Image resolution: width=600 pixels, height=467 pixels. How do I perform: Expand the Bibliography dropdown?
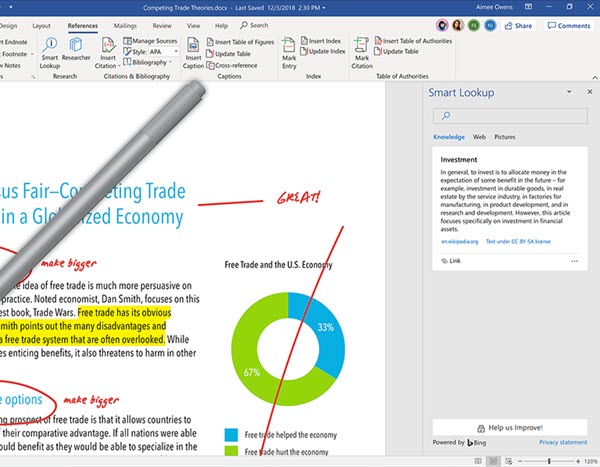point(170,62)
